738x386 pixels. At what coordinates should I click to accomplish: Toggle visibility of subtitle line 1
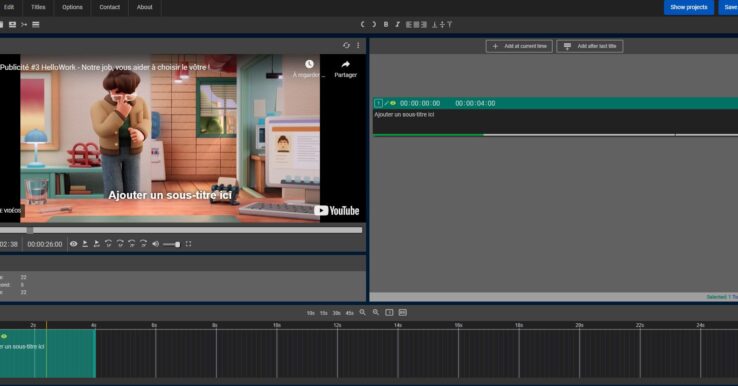click(x=393, y=103)
